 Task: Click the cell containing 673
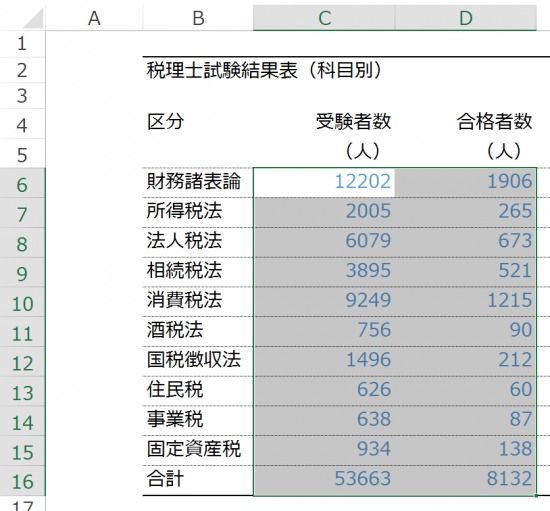click(465, 243)
